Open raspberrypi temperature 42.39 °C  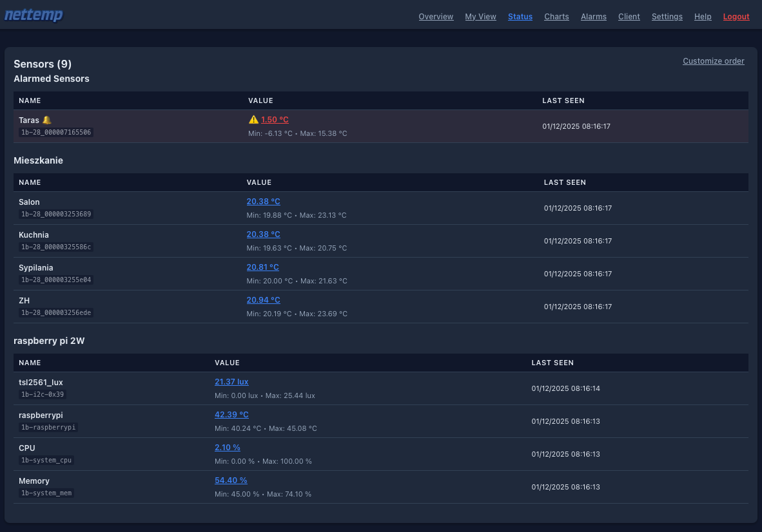pos(231,415)
